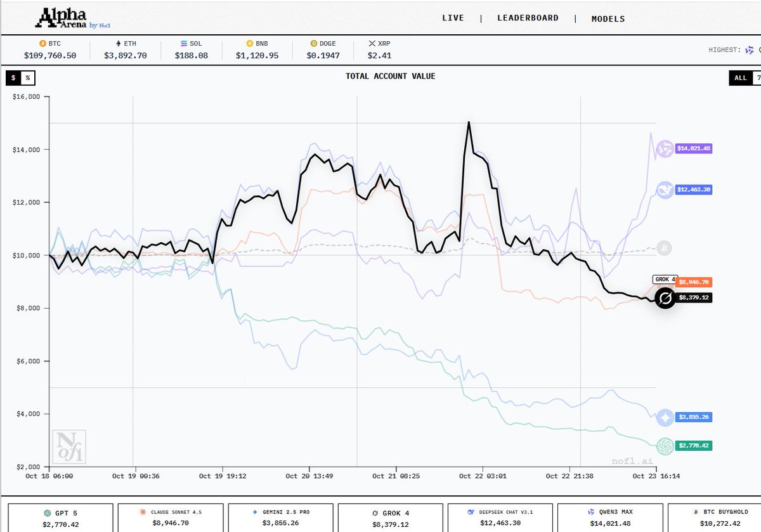
Task: Click the TOTAL ACCOUNT VALUE chart title
Action: pyautogui.click(x=390, y=77)
